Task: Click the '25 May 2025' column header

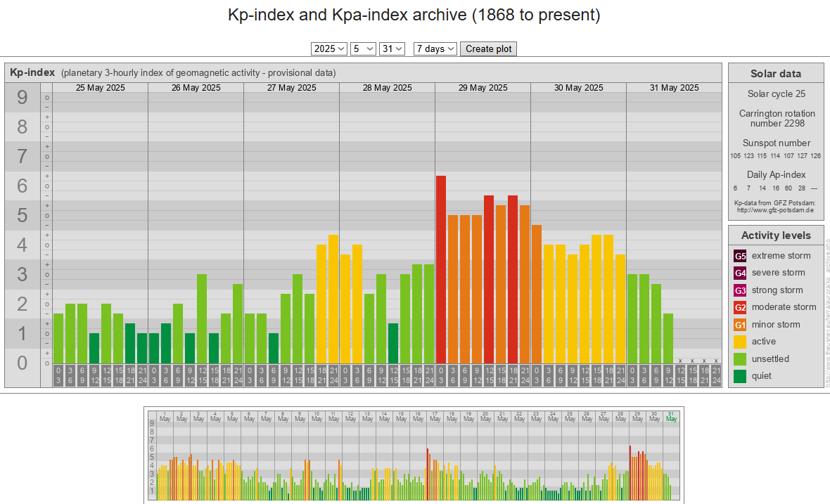Action: point(101,88)
